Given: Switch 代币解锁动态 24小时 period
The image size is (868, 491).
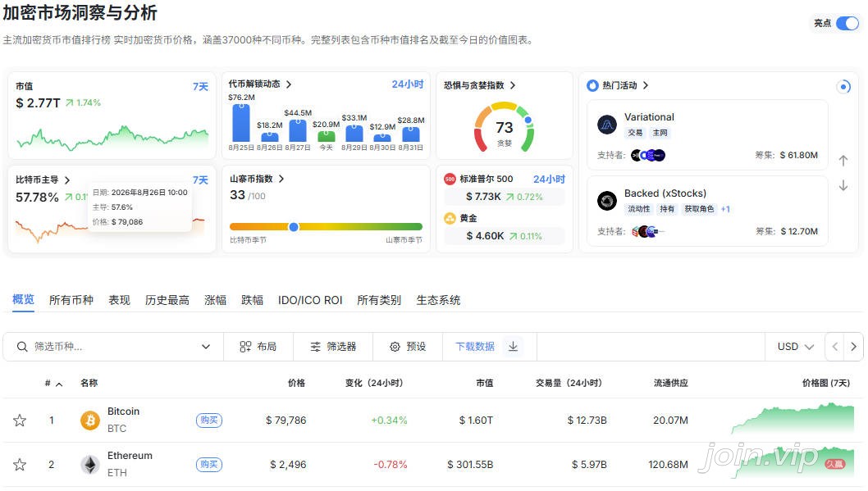Looking at the screenshot, I should point(408,84).
